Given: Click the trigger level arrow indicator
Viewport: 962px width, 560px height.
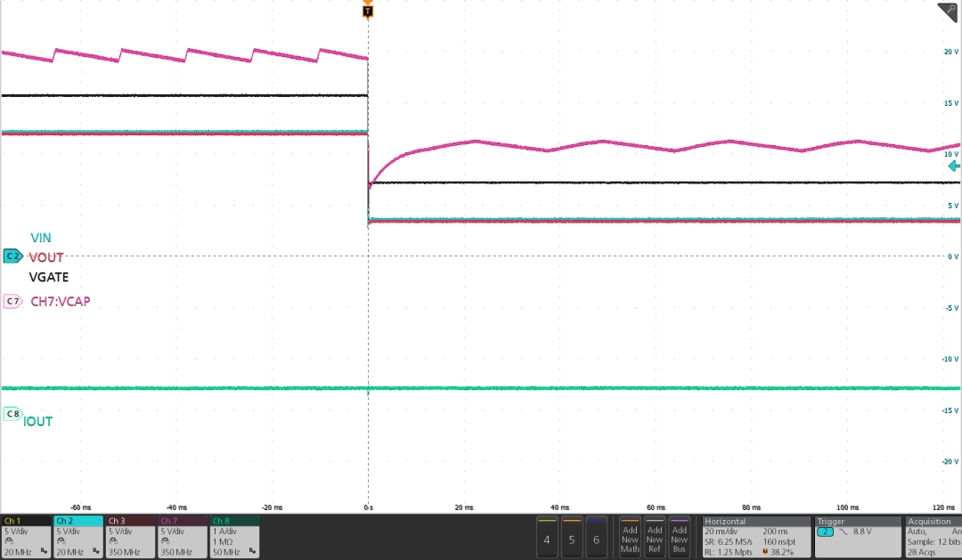Looking at the screenshot, I should pyautogui.click(x=954, y=166).
